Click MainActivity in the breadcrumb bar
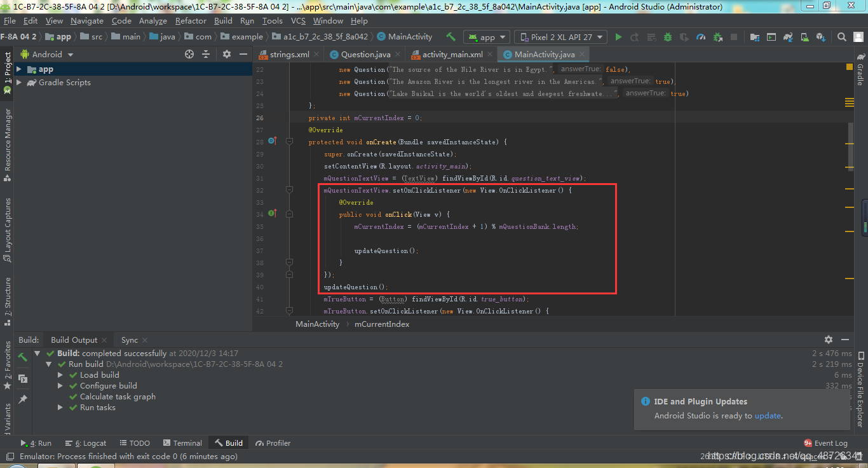 (318, 324)
